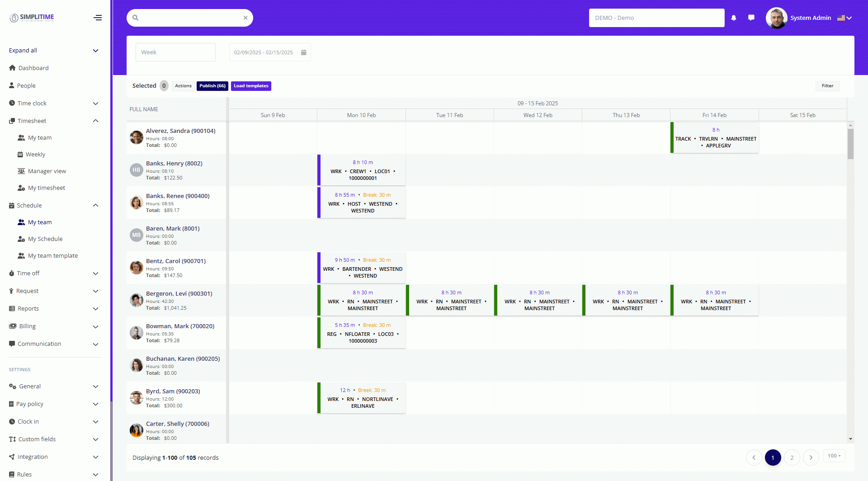Click the People person icon
The width and height of the screenshot is (868, 481).
12,85
